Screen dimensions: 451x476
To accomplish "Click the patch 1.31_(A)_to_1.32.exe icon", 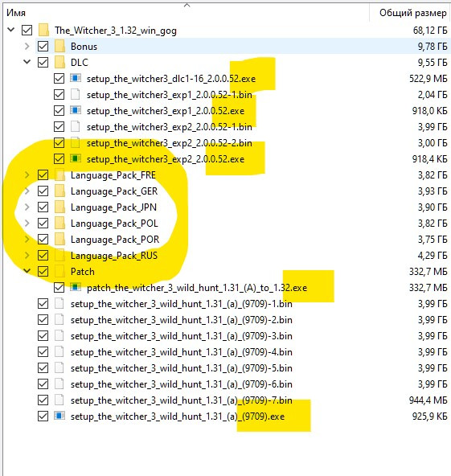I will [76, 287].
